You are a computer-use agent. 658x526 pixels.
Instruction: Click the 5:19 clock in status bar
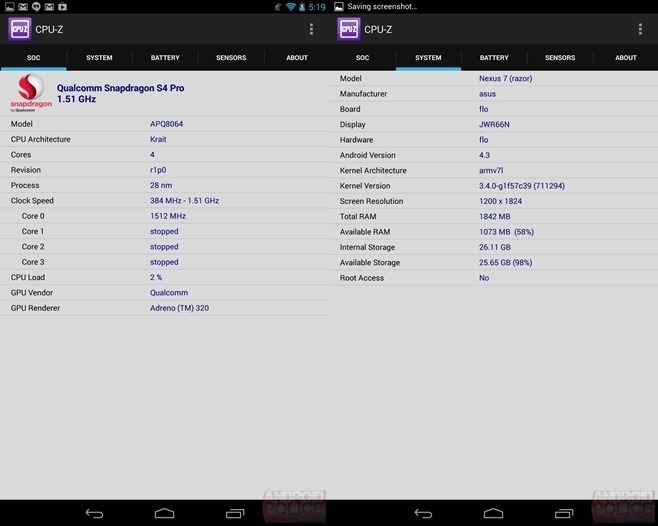[x=317, y=7]
